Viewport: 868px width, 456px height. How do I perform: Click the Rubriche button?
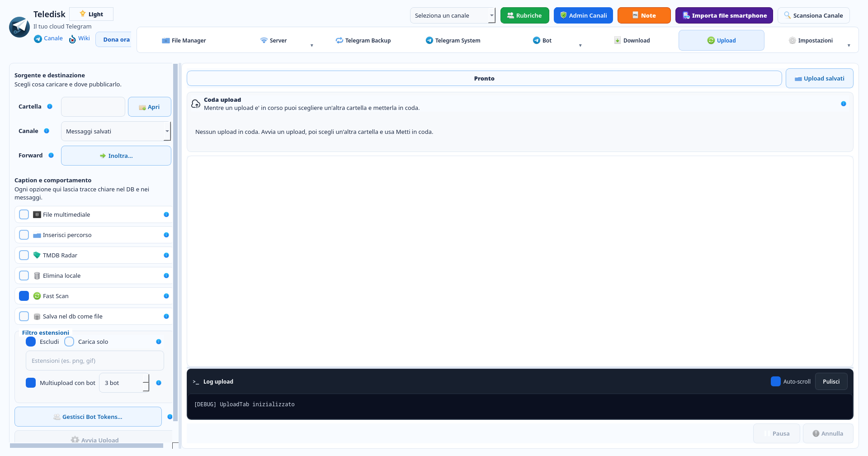point(525,15)
